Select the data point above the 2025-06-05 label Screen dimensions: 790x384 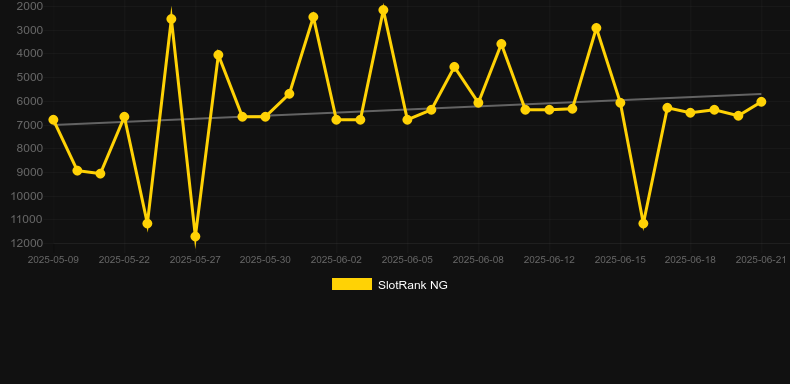[x=407, y=119]
